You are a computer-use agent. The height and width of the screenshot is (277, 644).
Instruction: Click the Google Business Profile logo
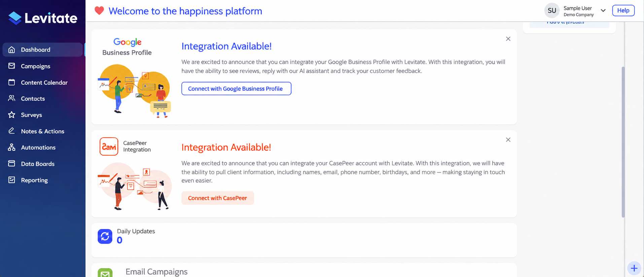[x=127, y=47]
